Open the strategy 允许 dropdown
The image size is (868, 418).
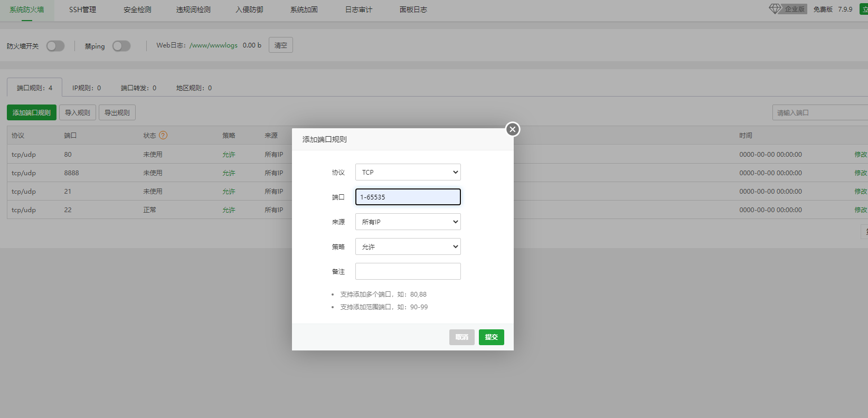click(x=408, y=246)
